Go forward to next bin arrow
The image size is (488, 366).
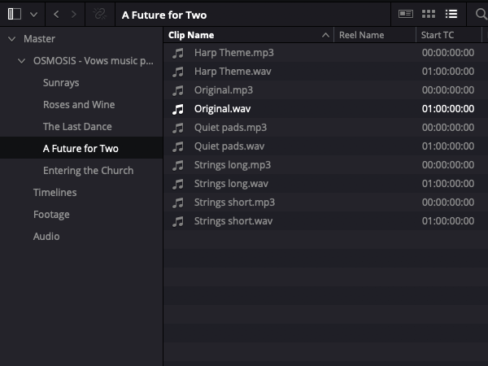tap(74, 14)
